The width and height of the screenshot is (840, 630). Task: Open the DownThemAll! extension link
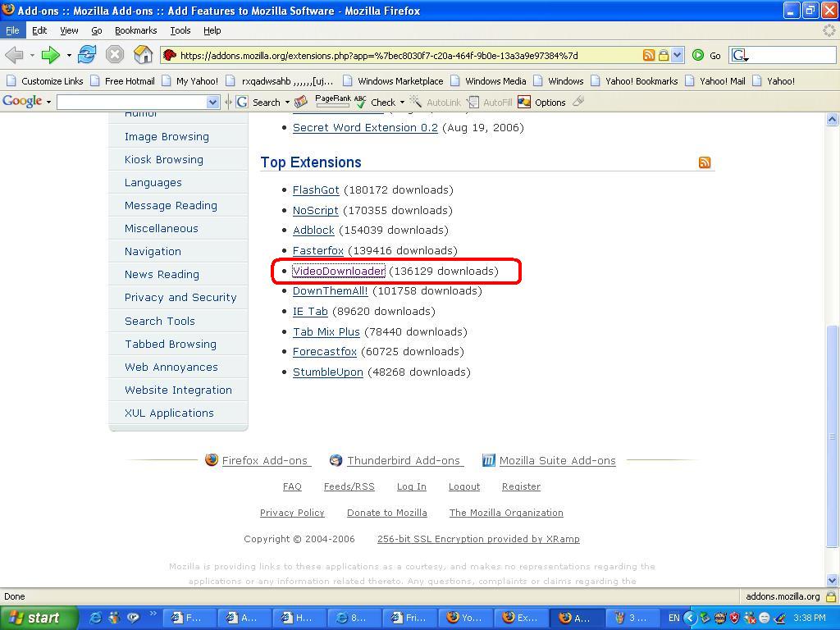point(330,291)
